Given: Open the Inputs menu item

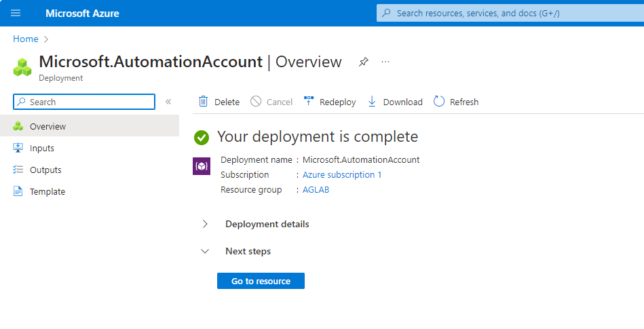Looking at the screenshot, I should click(x=41, y=148).
